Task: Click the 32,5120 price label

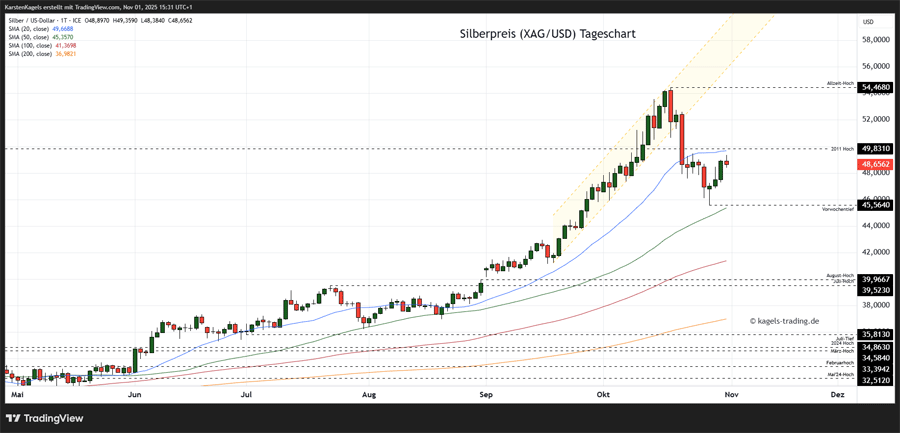Action: pyautogui.click(x=876, y=380)
